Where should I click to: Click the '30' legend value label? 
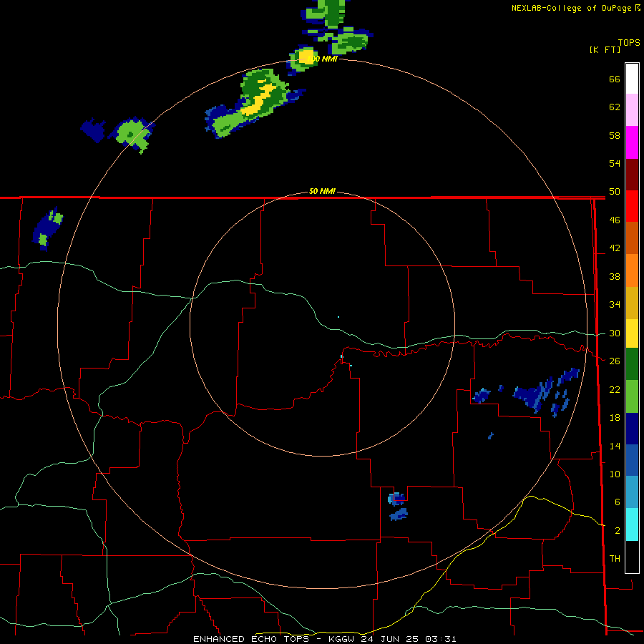pyautogui.click(x=615, y=333)
